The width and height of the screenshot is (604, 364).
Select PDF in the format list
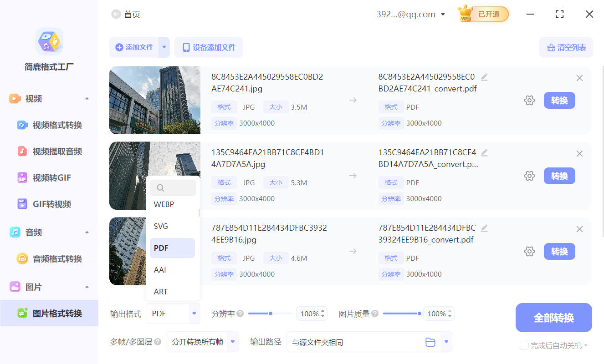pos(172,248)
